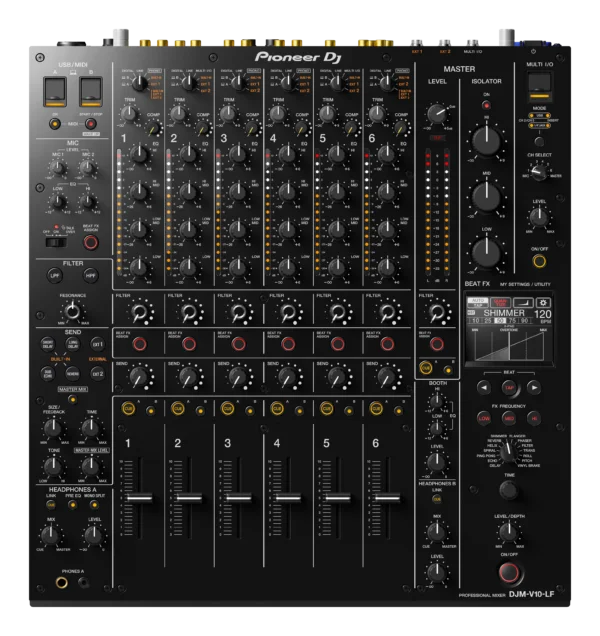Image resolution: width=600 pixels, height=636 pixels.
Task: Push the master CUE A button
Action: (426, 368)
